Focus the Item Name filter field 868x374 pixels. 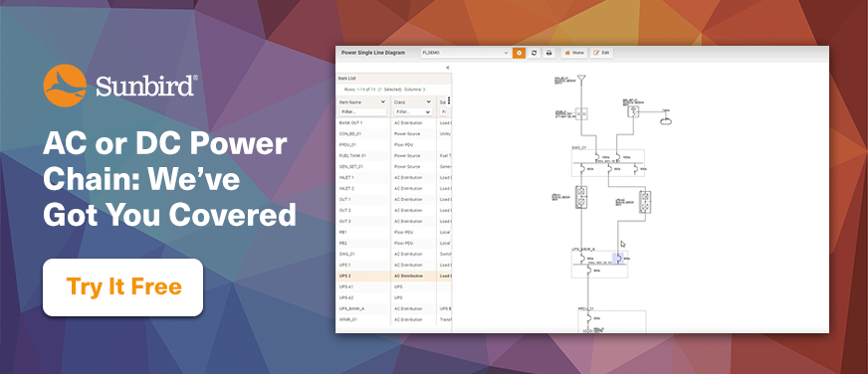coord(363,112)
